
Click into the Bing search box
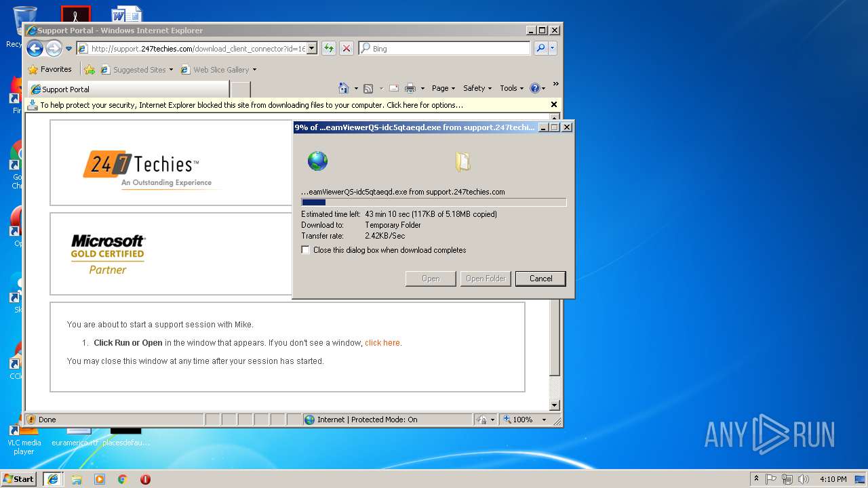(x=445, y=49)
